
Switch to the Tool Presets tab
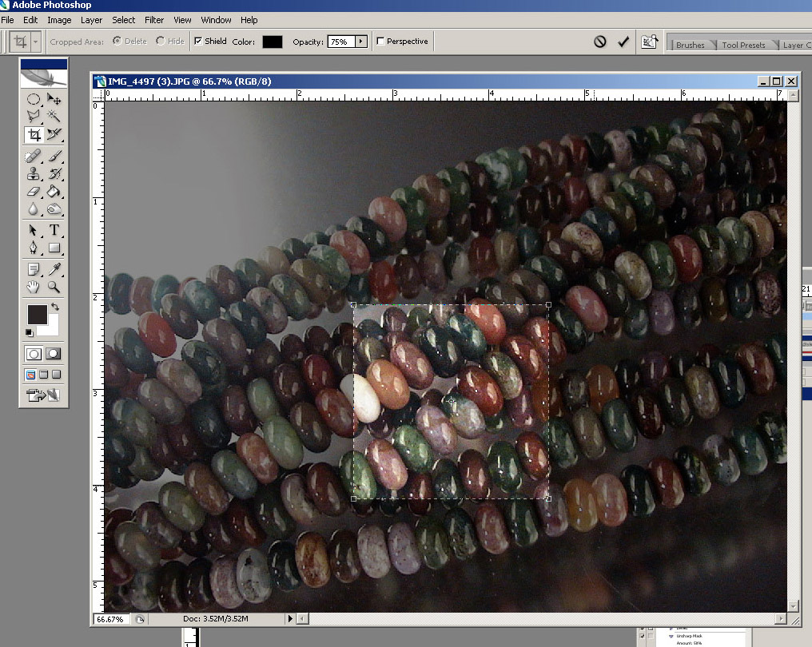click(x=743, y=45)
